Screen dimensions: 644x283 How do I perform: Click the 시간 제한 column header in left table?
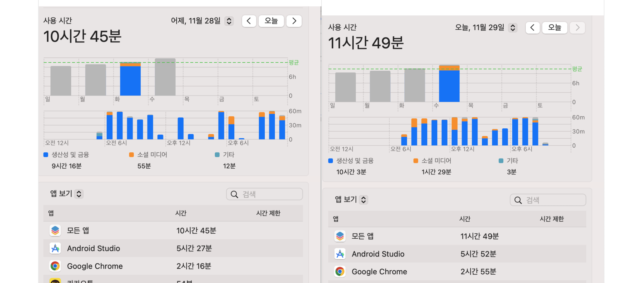pos(268,213)
